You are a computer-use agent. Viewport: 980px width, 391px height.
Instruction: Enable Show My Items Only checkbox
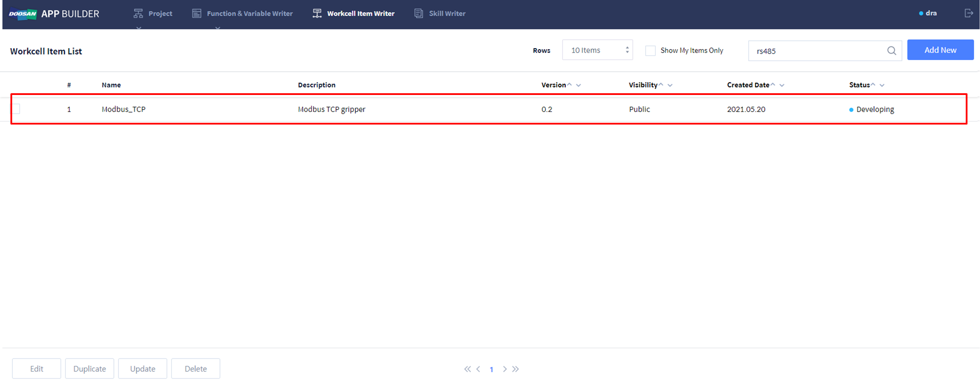click(x=650, y=51)
